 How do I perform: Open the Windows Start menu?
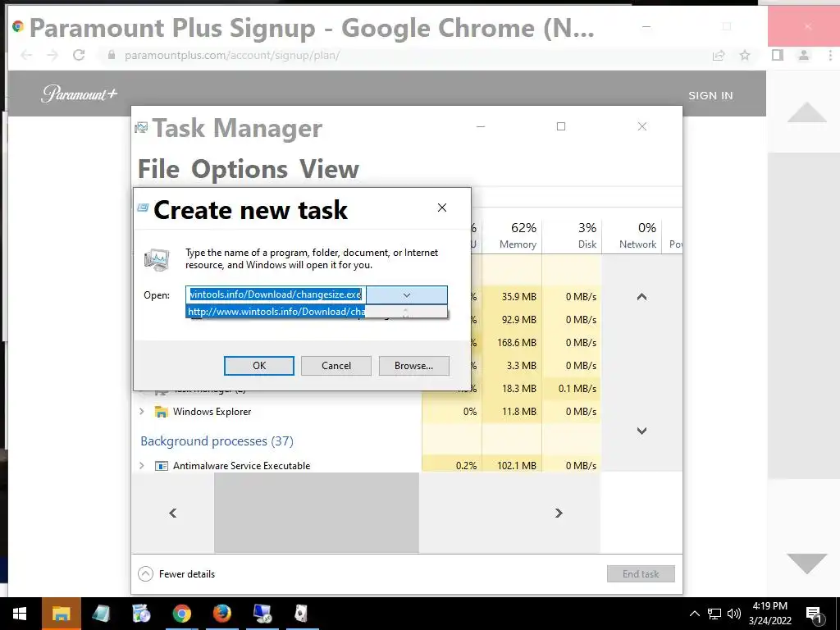[20, 614]
